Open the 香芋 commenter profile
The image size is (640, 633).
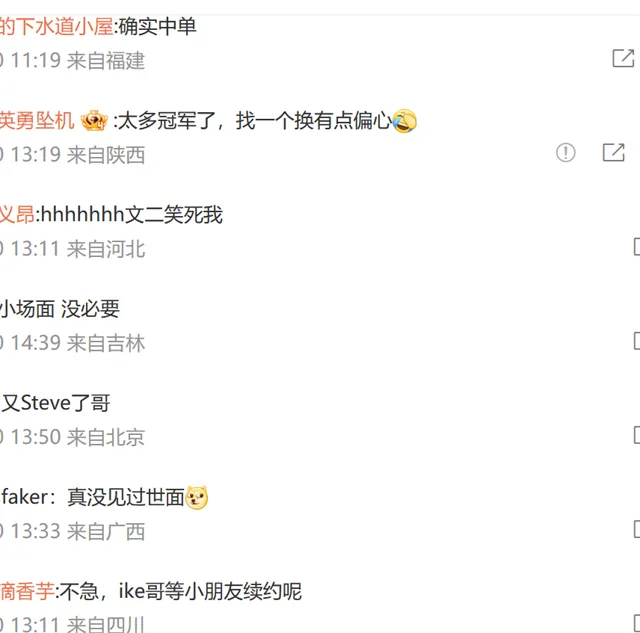(27, 591)
